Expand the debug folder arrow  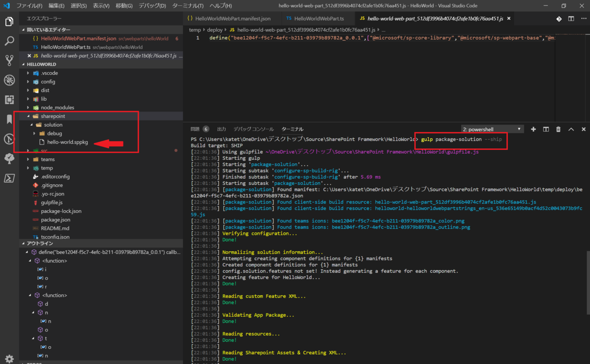tap(34, 134)
